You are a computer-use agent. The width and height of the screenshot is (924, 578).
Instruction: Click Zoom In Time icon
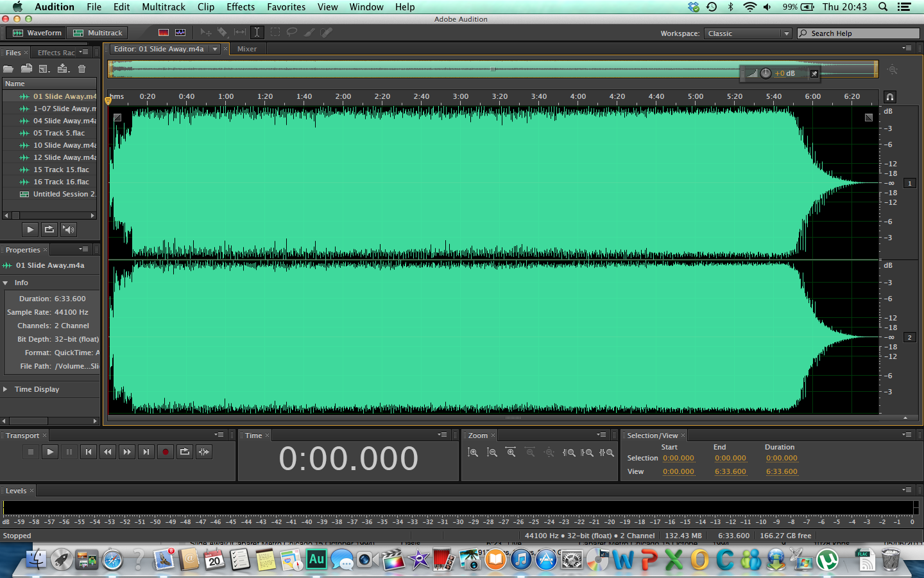[511, 452]
